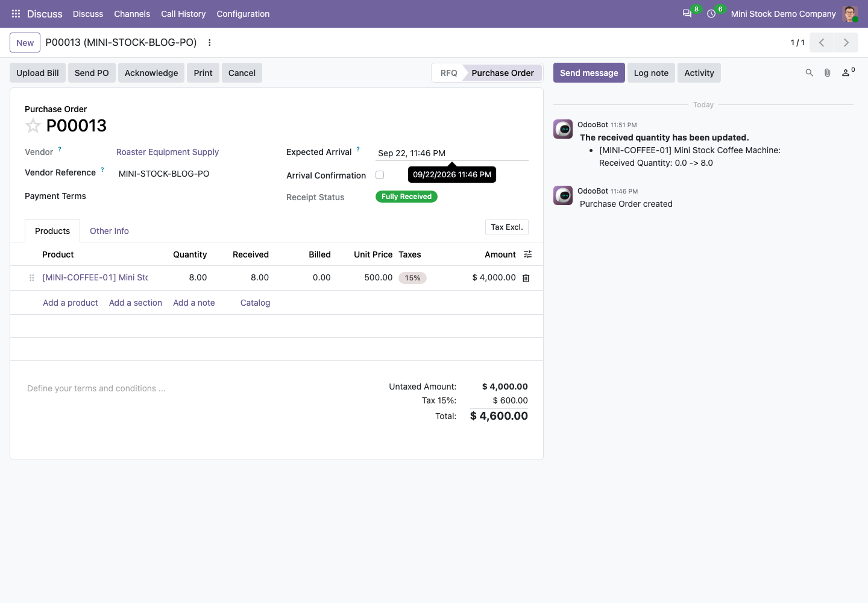The height and width of the screenshot is (603, 868).
Task: Click Upload Bill
Action: click(x=37, y=73)
